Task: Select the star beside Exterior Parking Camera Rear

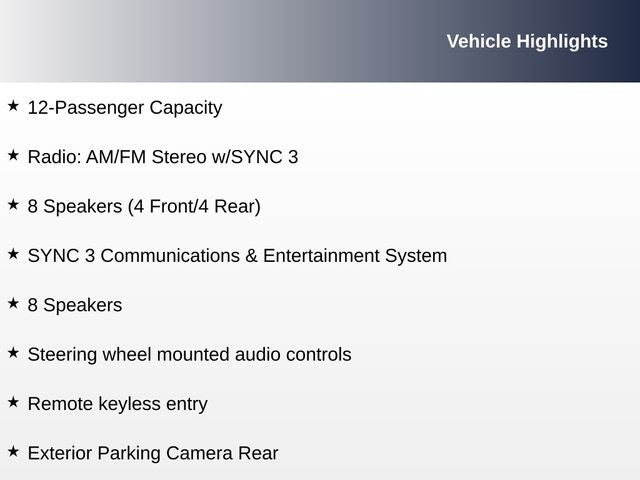Action: tap(13, 451)
